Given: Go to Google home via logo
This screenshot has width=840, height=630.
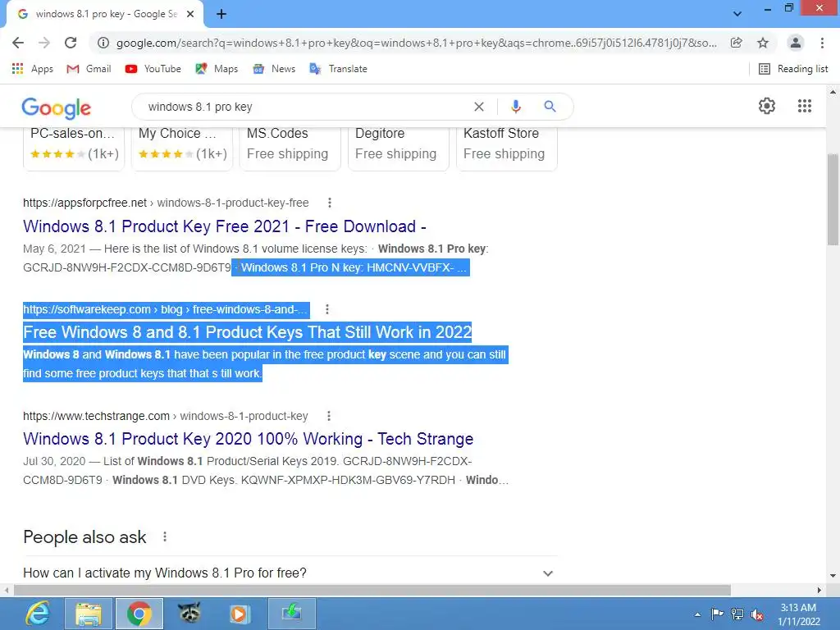Looking at the screenshot, I should coord(57,107).
